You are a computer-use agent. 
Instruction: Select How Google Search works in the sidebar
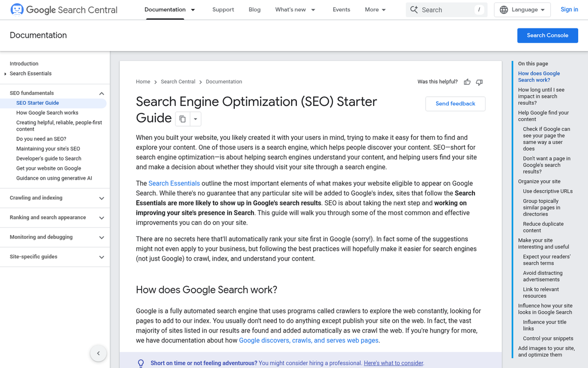(x=46, y=112)
